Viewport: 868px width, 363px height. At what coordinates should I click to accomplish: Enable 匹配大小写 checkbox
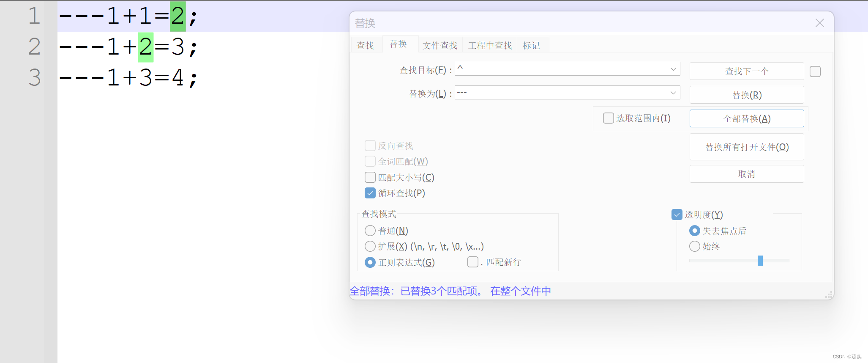(370, 177)
